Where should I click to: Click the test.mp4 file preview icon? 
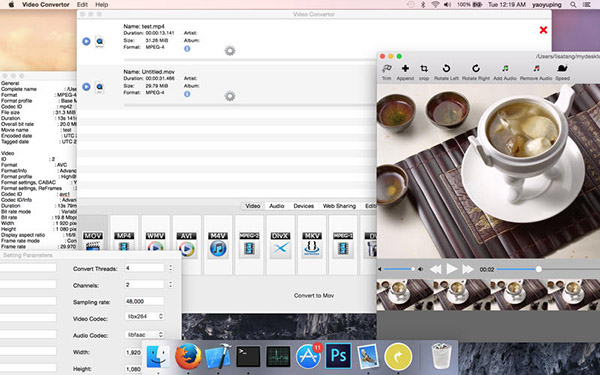tap(99, 42)
